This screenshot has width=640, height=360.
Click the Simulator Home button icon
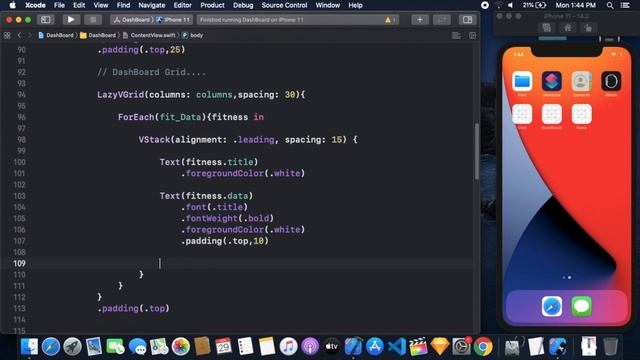pos(567,28)
